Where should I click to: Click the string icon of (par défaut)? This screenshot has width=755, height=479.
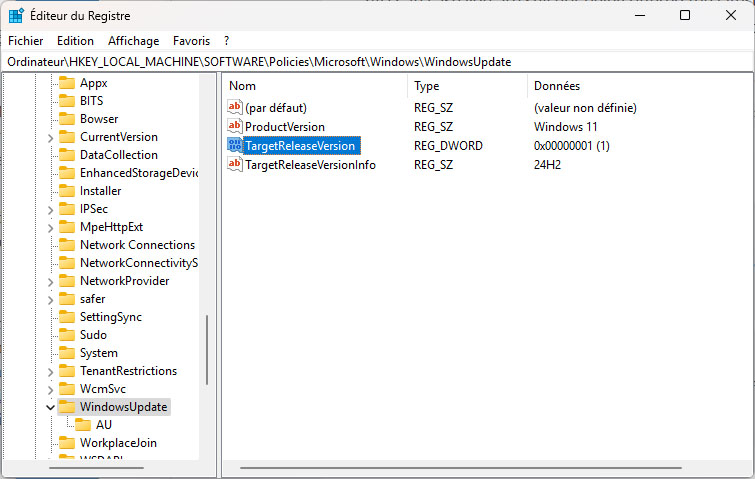point(234,107)
